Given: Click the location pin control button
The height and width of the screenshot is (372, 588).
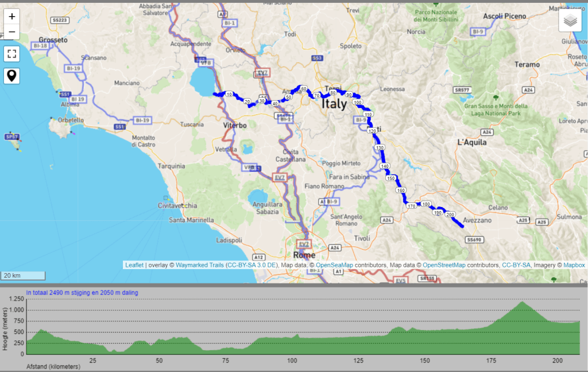Looking at the screenshot, I should (x=11, y=75).
